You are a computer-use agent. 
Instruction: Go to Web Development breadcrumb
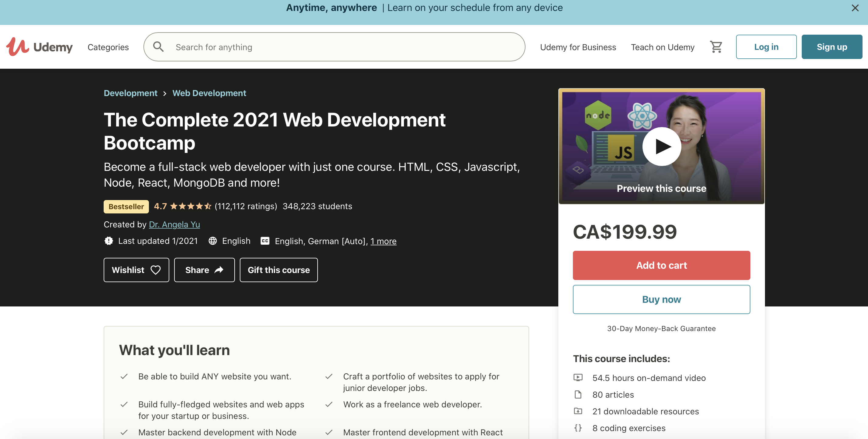[209, 93]
